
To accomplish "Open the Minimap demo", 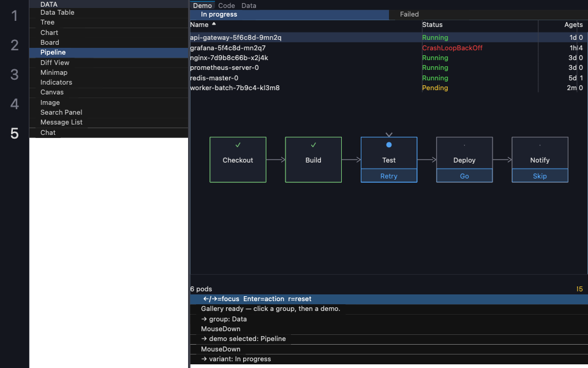I will click(109, 72).
